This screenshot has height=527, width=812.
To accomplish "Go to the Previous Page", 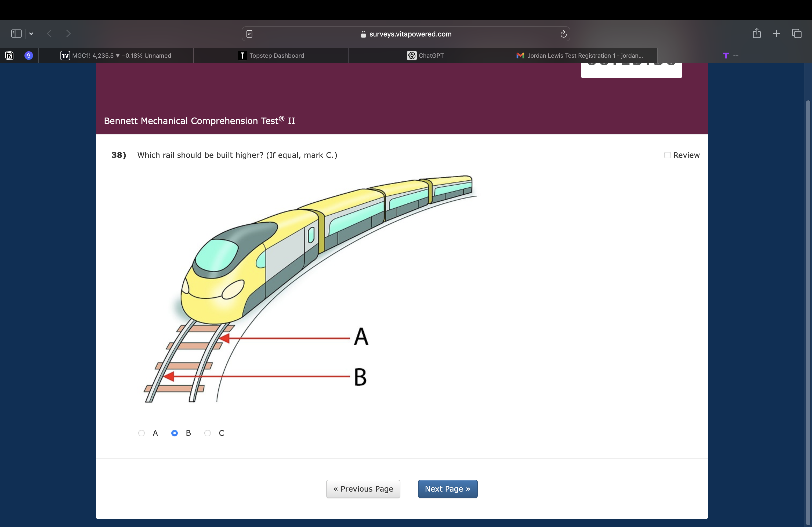I will (x=363, y=489).
